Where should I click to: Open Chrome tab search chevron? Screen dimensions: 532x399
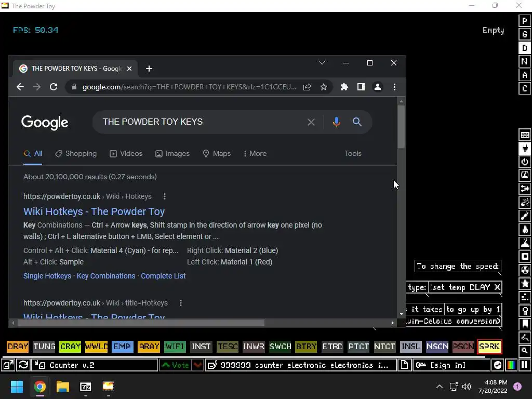pos(322,63)
